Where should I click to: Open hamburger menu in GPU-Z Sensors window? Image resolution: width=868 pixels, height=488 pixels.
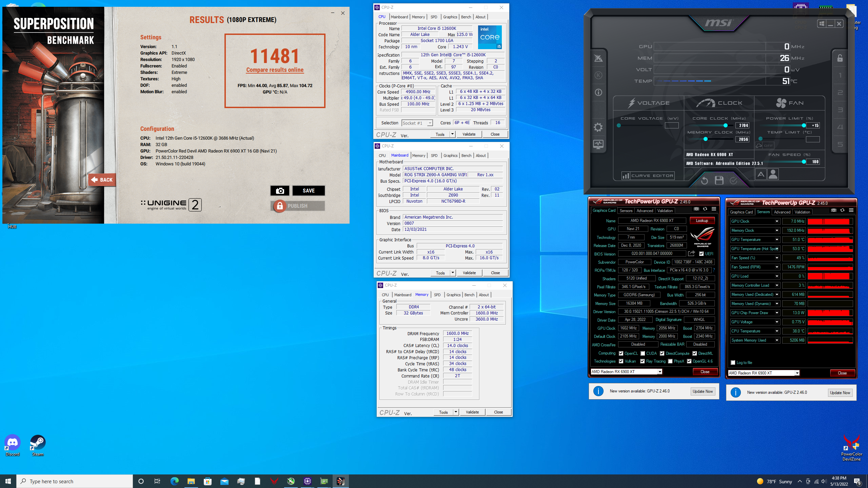tap(851, 210)
